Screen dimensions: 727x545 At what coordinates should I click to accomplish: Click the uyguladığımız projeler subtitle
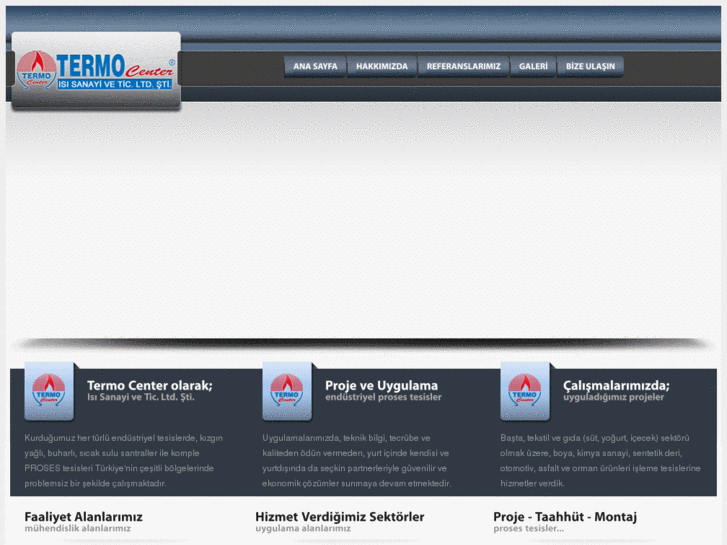(x=613, y=398)
